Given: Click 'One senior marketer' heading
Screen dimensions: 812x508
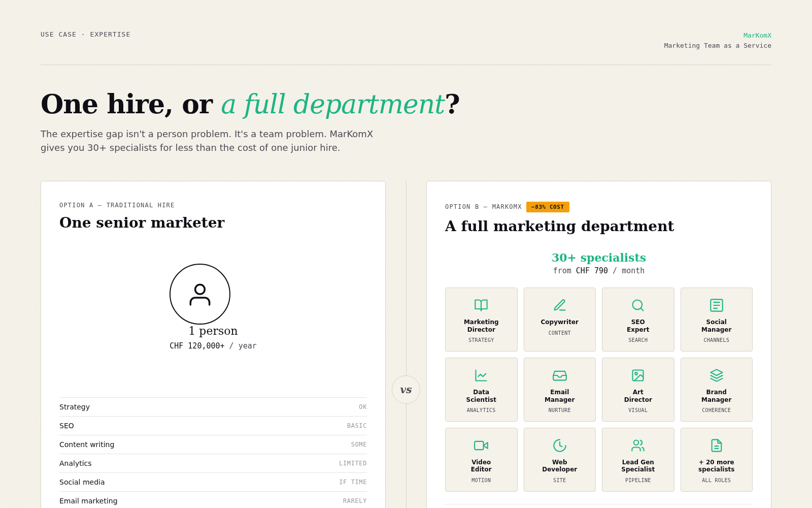Looking at the screenshot, I should pos(142,223).
